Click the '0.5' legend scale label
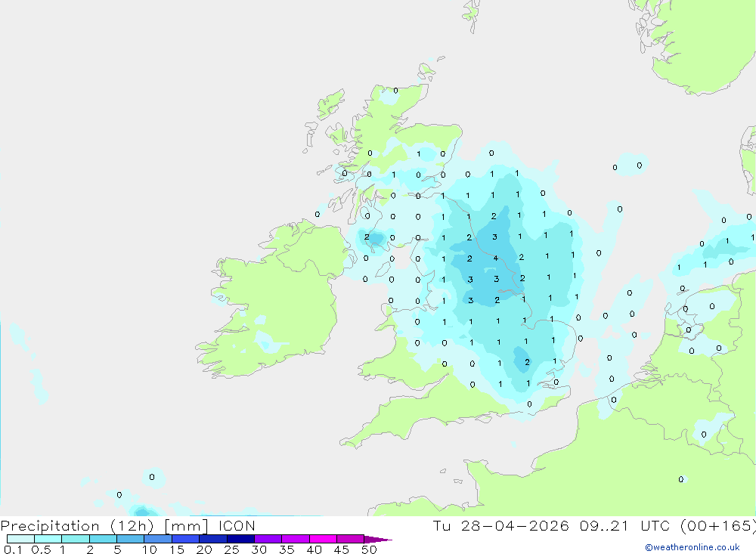 [x=41, y=549]
